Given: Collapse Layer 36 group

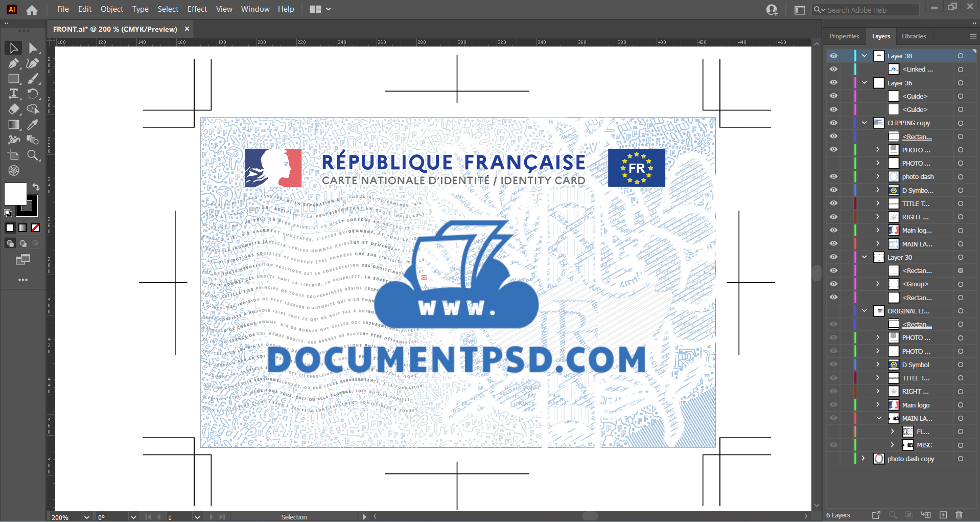Looking at the screenshot, I should [864, 82].
